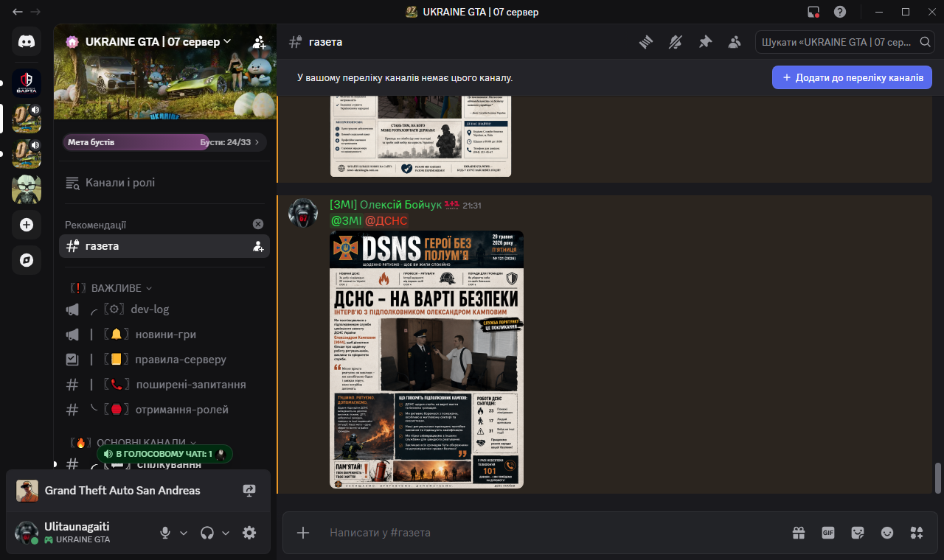Open emoji picker

coord(887,532)
